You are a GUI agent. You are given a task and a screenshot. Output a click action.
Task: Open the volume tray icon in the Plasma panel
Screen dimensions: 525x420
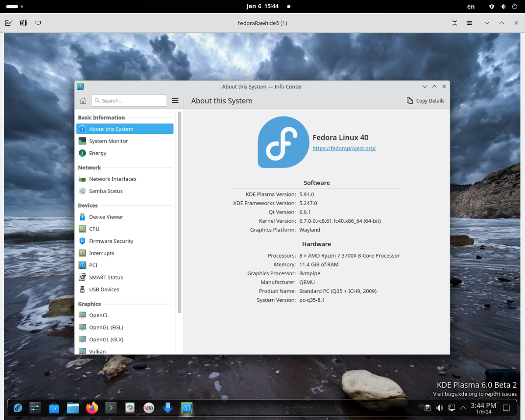439,408
